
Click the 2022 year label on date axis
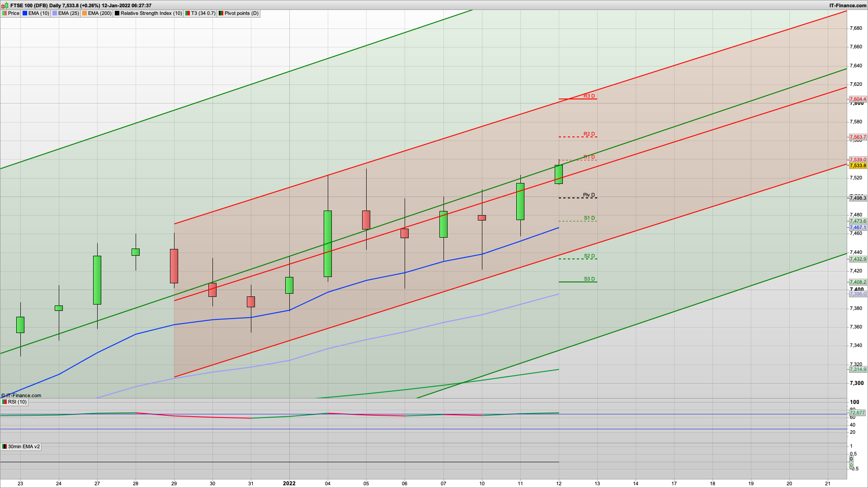coord(289,483)
